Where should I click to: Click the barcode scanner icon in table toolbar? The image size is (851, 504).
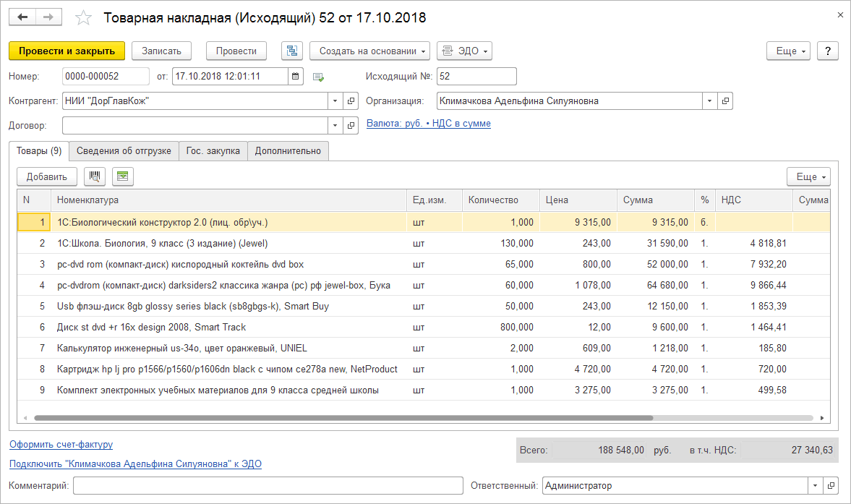click(x=95, y=176)
